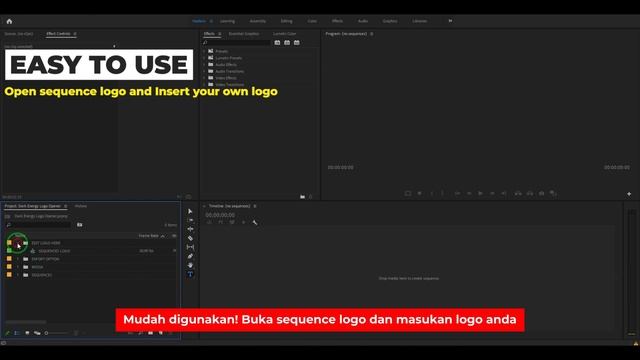Open the History tab beside Project
Viewport: 640px width, 360px height.
(x=80, y=206)
